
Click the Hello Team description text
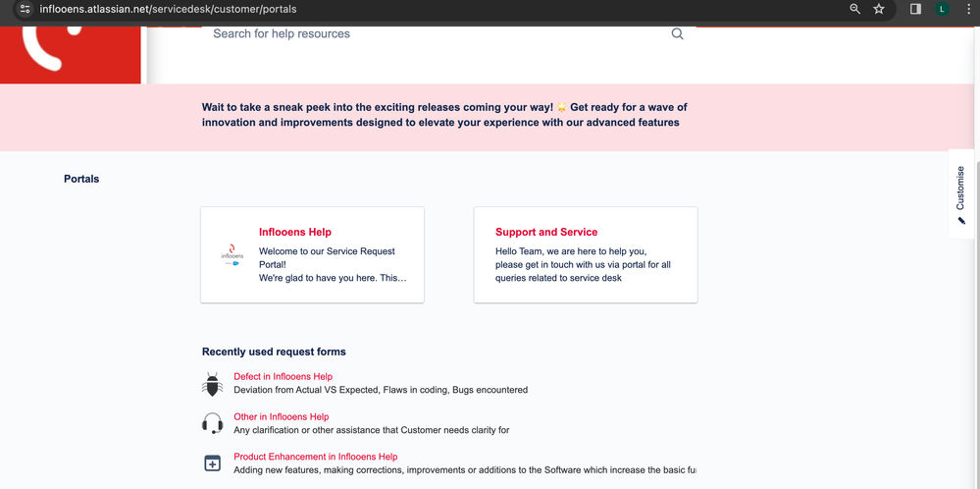pyautogui.click(x=583, y=264)
